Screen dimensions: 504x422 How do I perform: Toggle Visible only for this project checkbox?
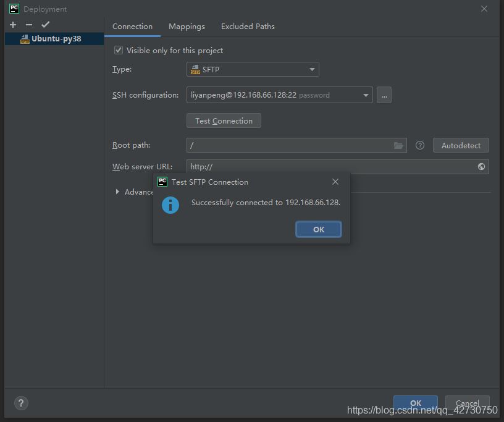pos(119,51)
